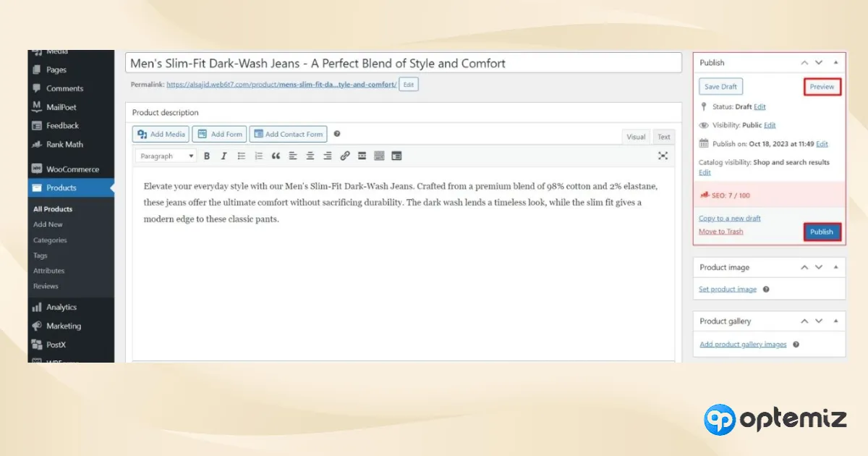The height and width of the screenshot is (456, 868).
Task: Click the product title input field
Action: (x=404, y=63)
